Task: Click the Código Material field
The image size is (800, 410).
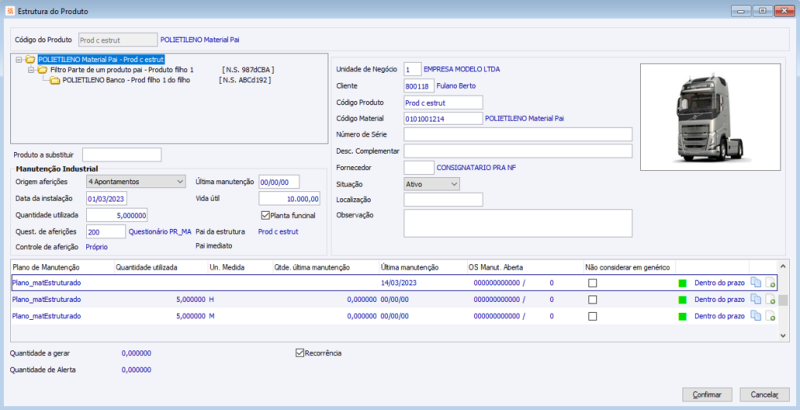Action: 443,118
